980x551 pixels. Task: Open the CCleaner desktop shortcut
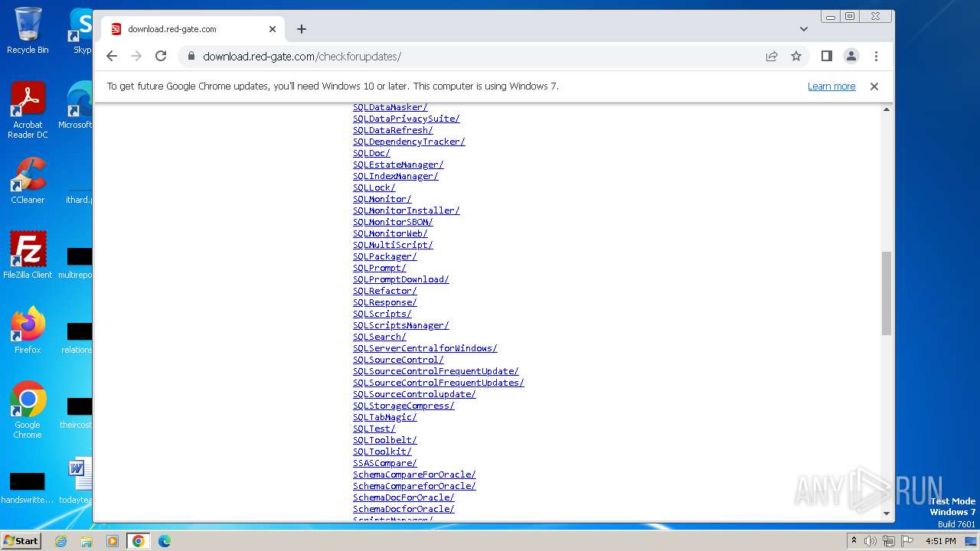28,181
